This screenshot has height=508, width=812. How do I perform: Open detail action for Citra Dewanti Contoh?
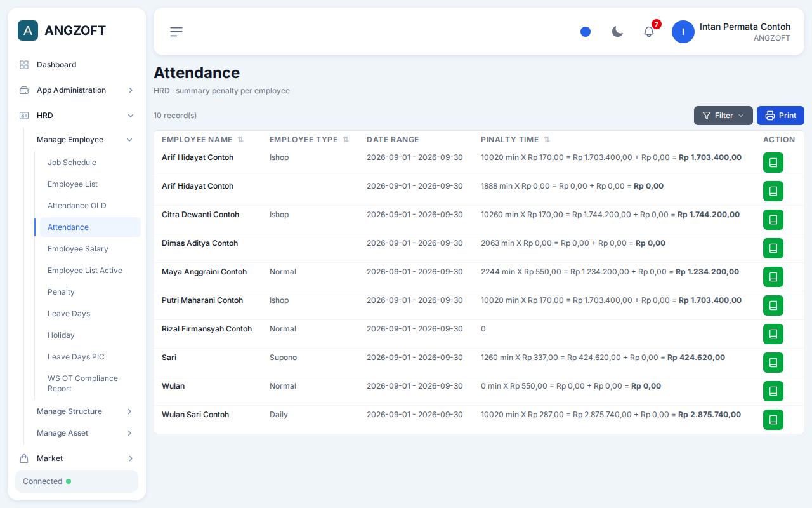pos(773,220)
